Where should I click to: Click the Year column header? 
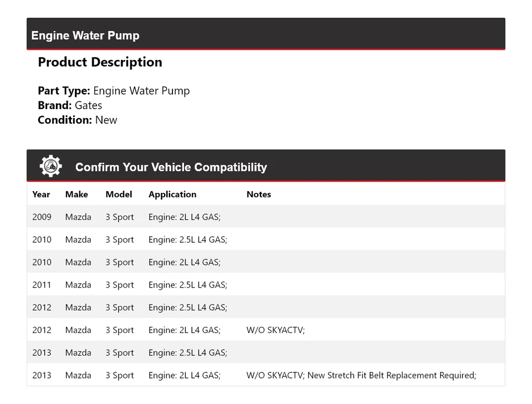[x=41, y=195]
